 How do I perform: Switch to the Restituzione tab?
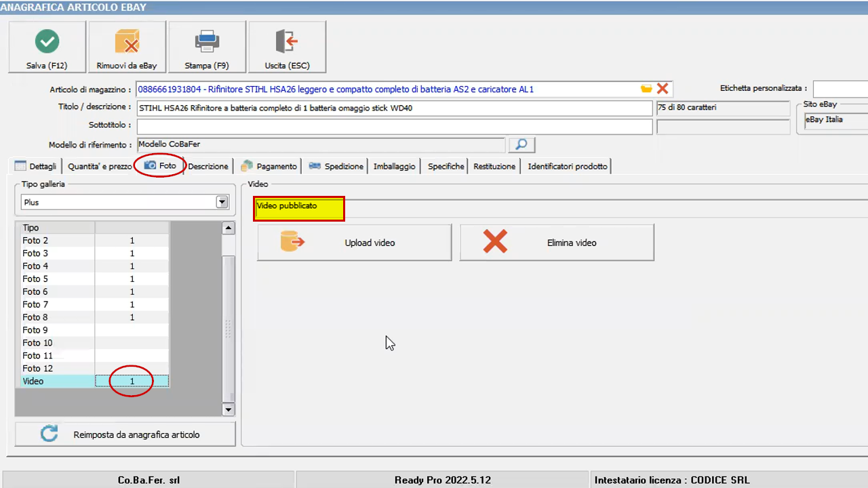tap(494, 166)
